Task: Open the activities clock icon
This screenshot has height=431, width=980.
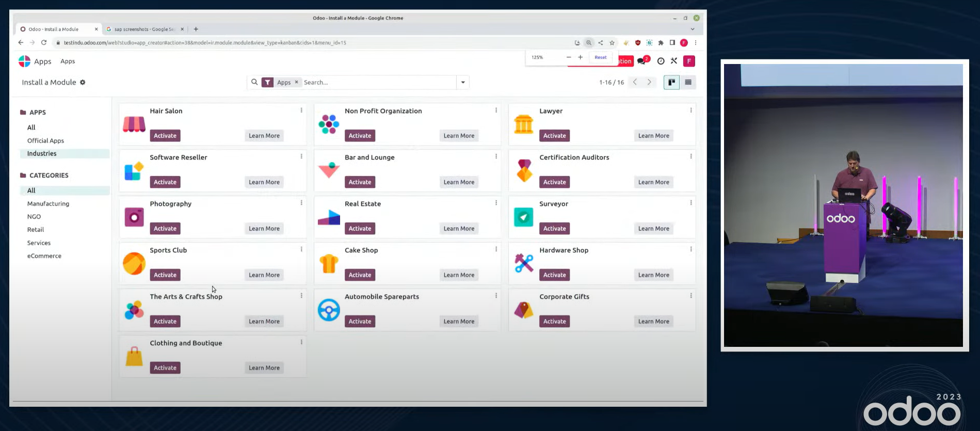Action: click(x=661, y=61)
